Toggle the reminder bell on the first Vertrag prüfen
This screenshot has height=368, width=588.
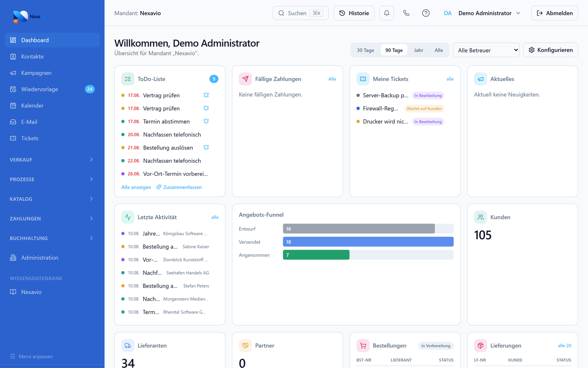206,95
